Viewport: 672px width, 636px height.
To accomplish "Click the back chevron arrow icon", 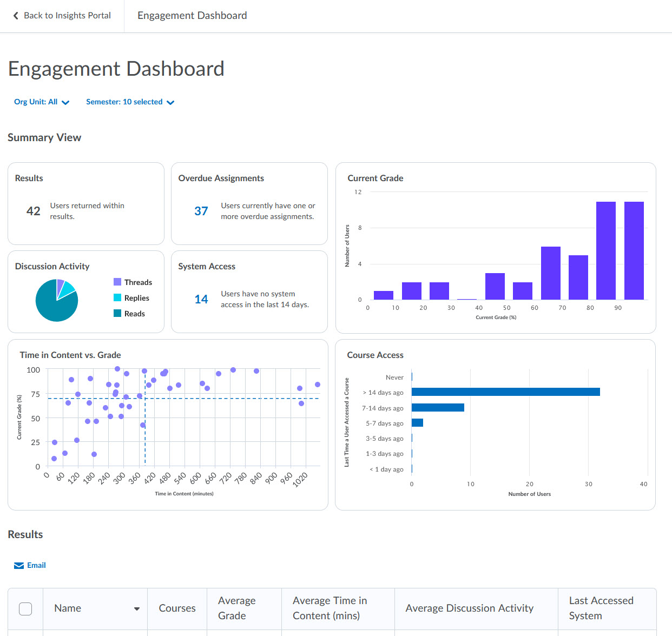I will (16, 16).
